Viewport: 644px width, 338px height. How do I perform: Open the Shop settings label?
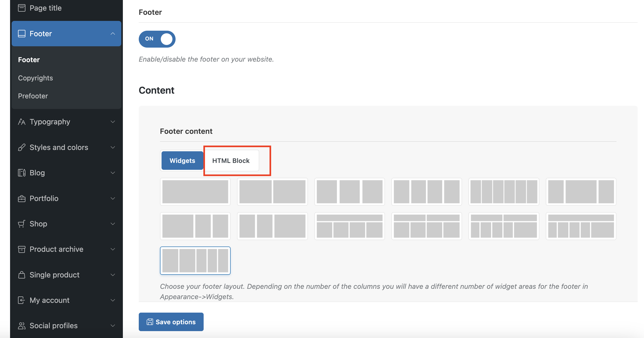[x=38, y=224]
